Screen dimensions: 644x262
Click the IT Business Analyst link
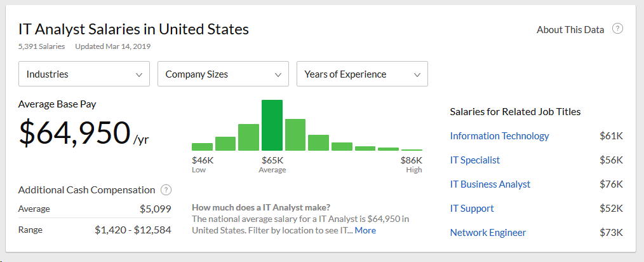tap(490, 184)
